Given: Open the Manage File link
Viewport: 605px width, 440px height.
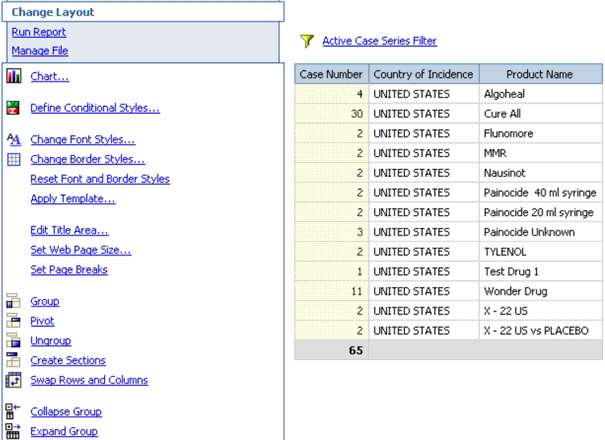Looking at the screenshot, I should [40, 51].
